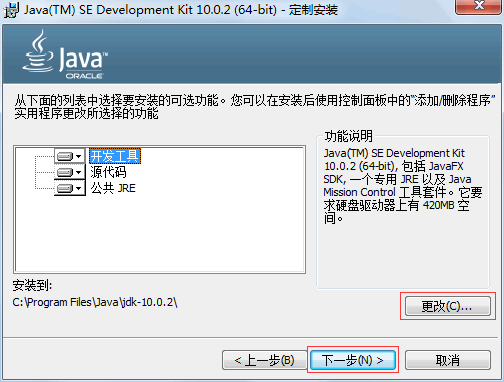Click the window title text 定制安装
The image size is (504, 382).
313,9
